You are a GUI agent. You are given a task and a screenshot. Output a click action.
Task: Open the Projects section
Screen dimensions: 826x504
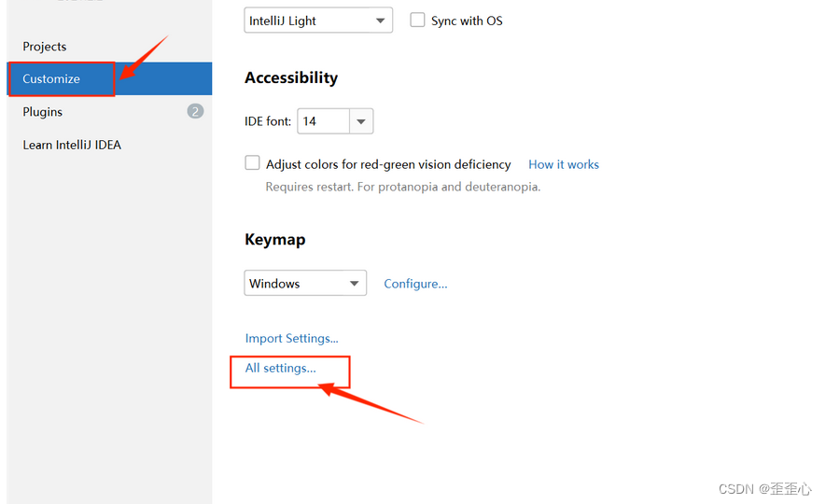pos(44,47)
